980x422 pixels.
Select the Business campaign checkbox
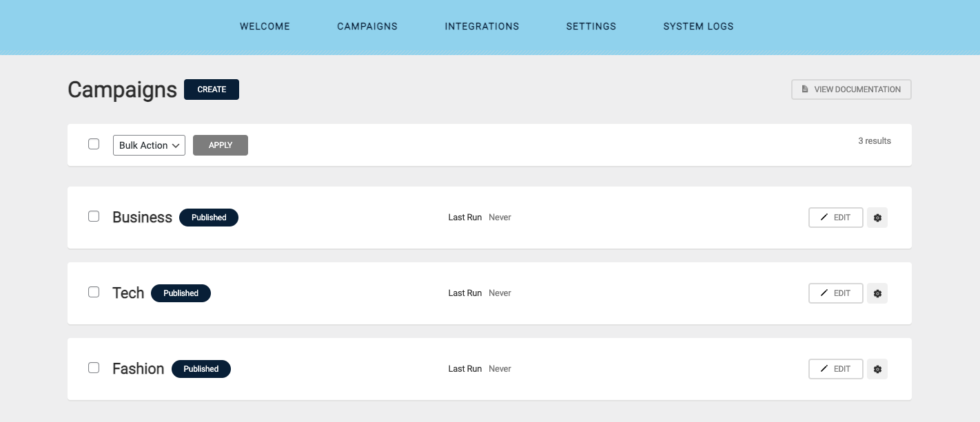tap(94, 217)
